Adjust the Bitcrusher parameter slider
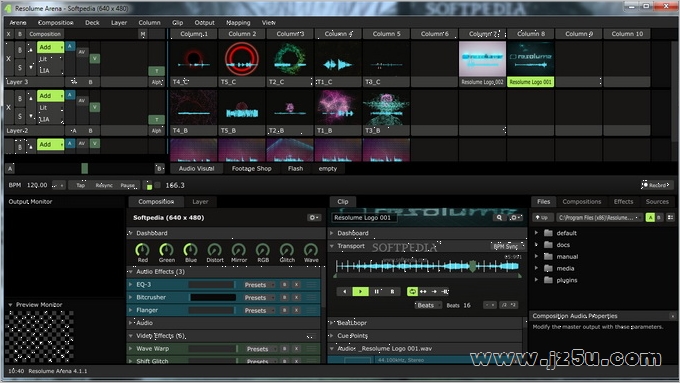Screen dimensions: 680x383 pos(213,298)
